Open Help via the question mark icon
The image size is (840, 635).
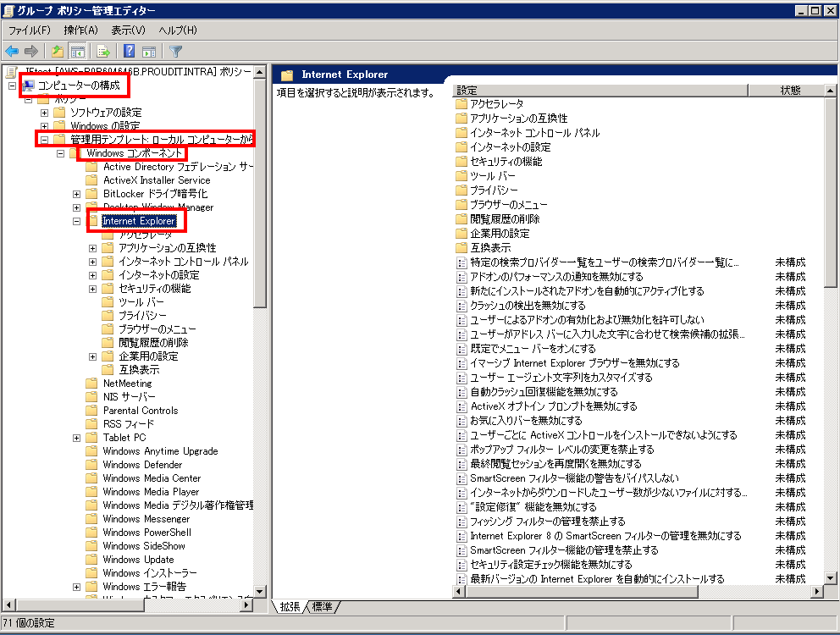(x=130, y=51)
